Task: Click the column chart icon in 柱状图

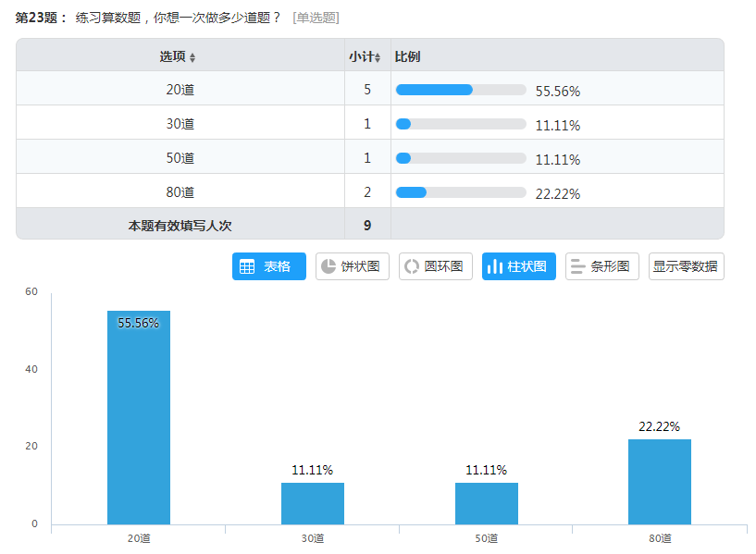Action: click(x=495, y=266)
